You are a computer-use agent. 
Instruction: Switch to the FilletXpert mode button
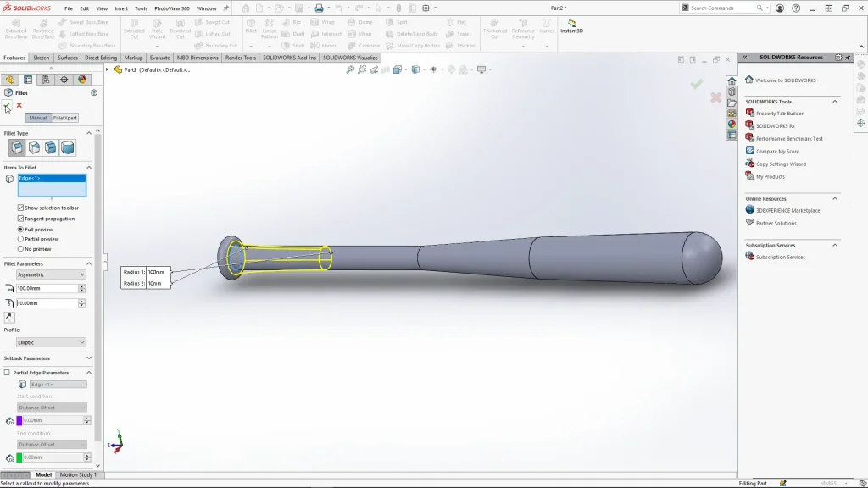click(64, 118)
